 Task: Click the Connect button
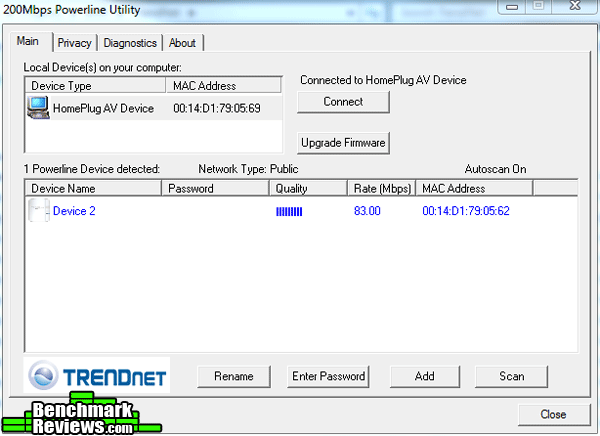(343, 102)
